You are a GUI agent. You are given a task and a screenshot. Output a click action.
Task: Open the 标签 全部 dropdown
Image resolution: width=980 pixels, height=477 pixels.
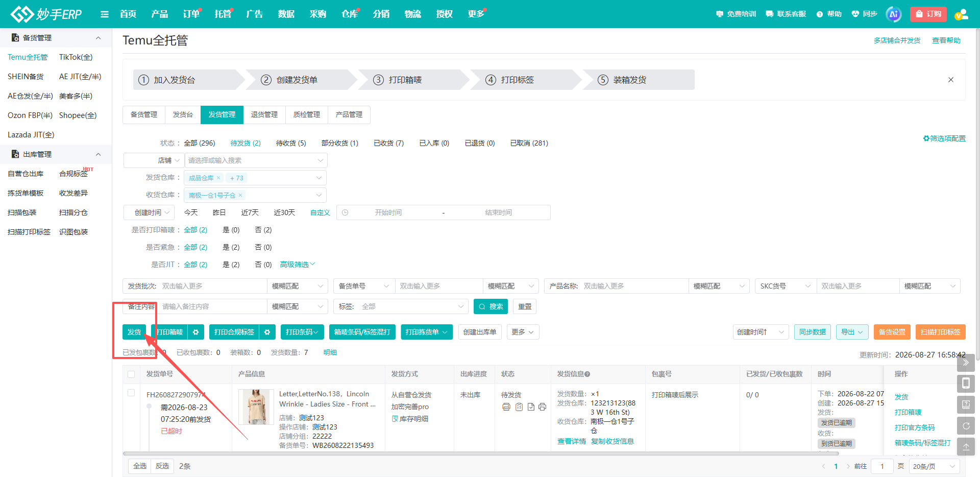click(x=401, y=306)
